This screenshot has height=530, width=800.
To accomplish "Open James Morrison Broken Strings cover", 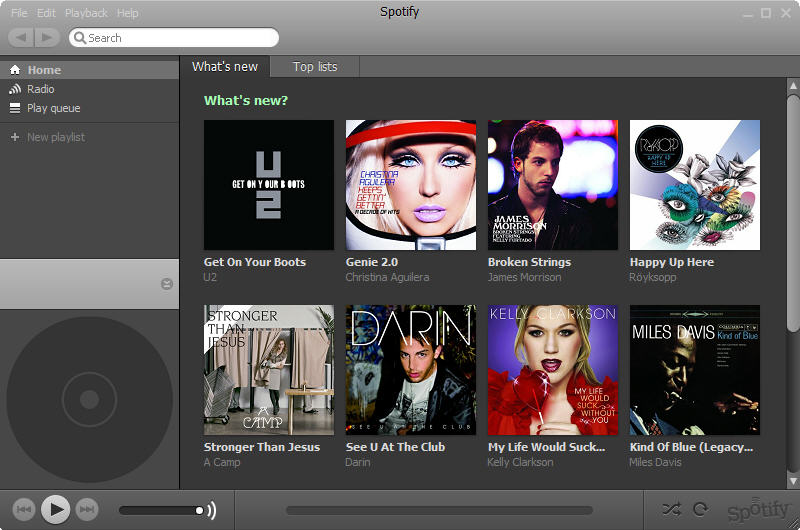I will click(553, 185).
